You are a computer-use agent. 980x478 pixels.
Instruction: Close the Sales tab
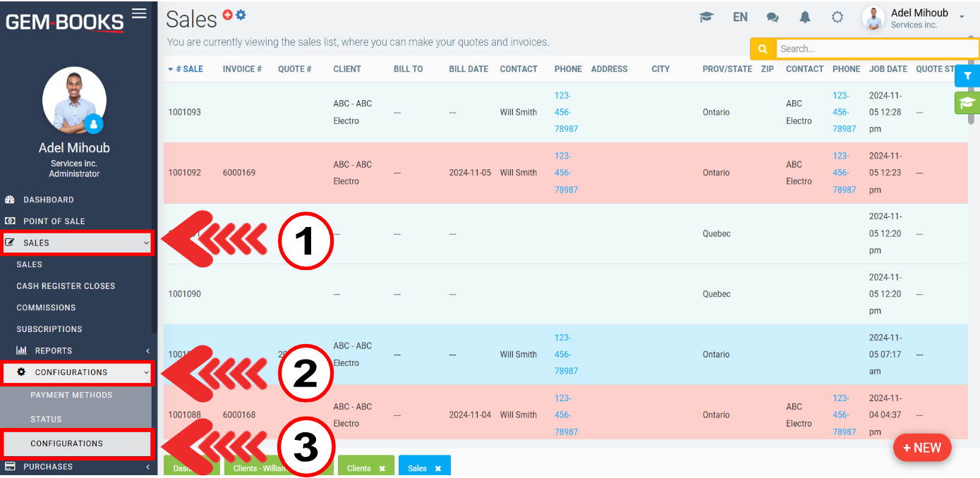pos(437,468)
